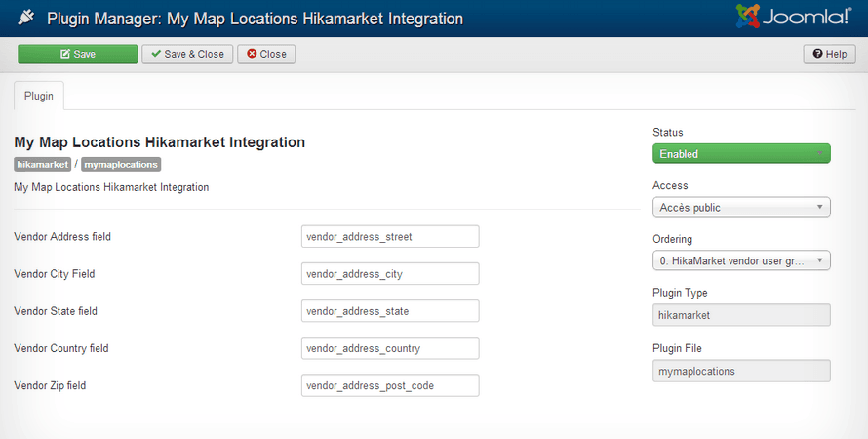The width and height of the screenshot is (868, 439).
Task: Click the Vendor Address field label
Action: pyautogui.click(x=69, y=237)
